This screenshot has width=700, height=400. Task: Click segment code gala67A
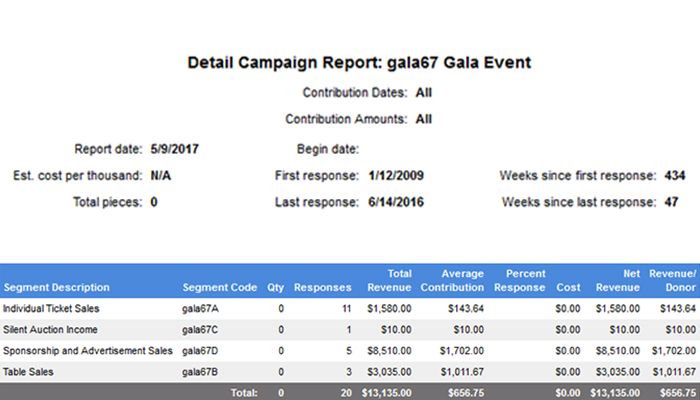coord(201,309)
